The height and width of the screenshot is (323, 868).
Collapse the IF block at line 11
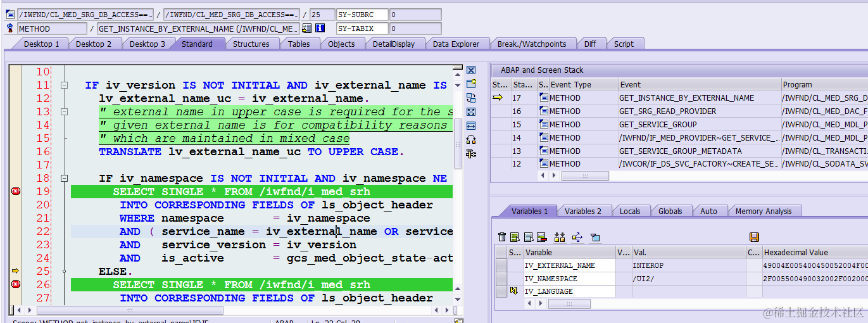click(64, 85)
